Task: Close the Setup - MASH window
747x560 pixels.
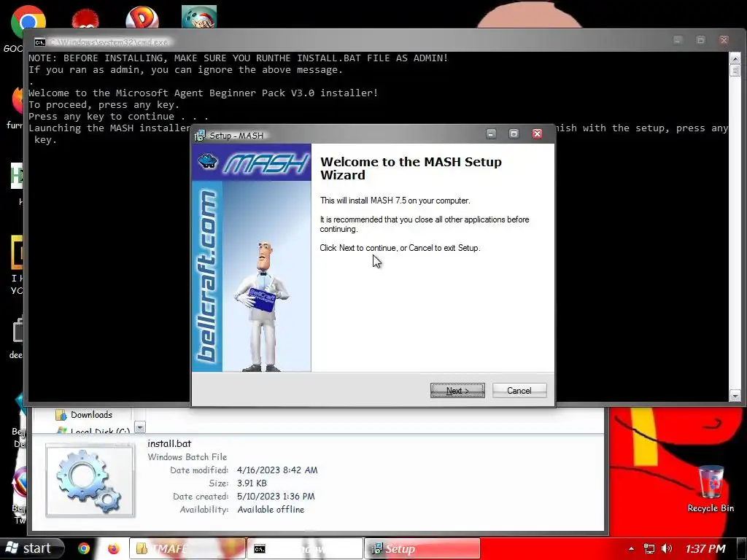Action: pos(537,134)
